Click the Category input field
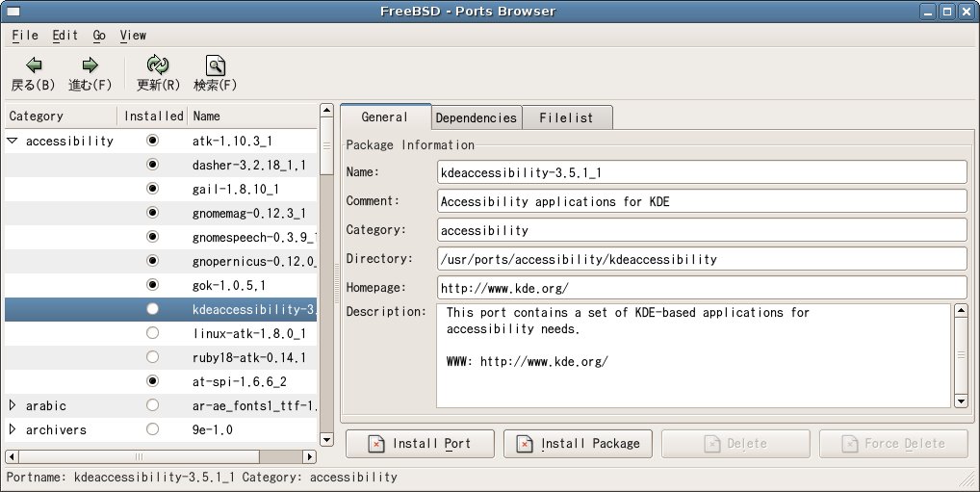 click(702, 230)
